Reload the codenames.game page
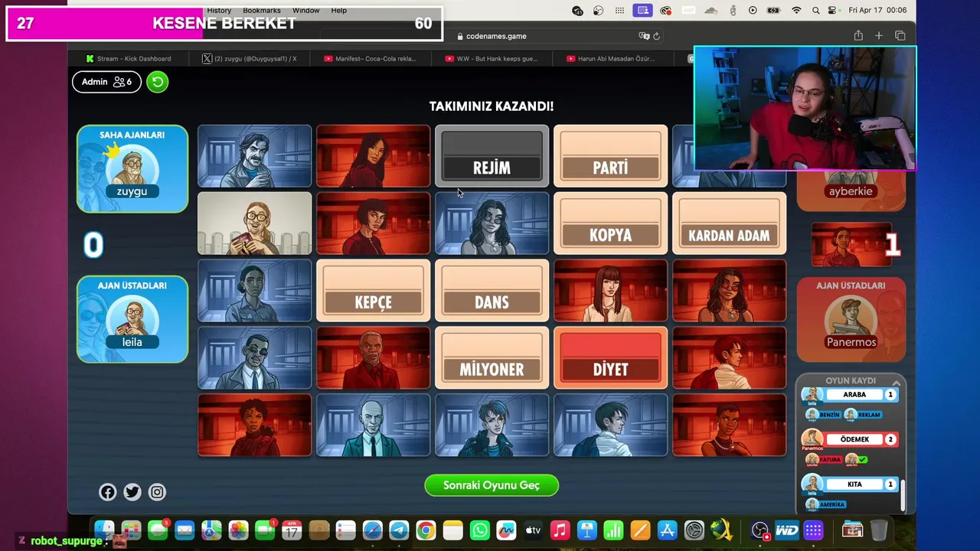This screenshot has height=551, width=980. 656,36
